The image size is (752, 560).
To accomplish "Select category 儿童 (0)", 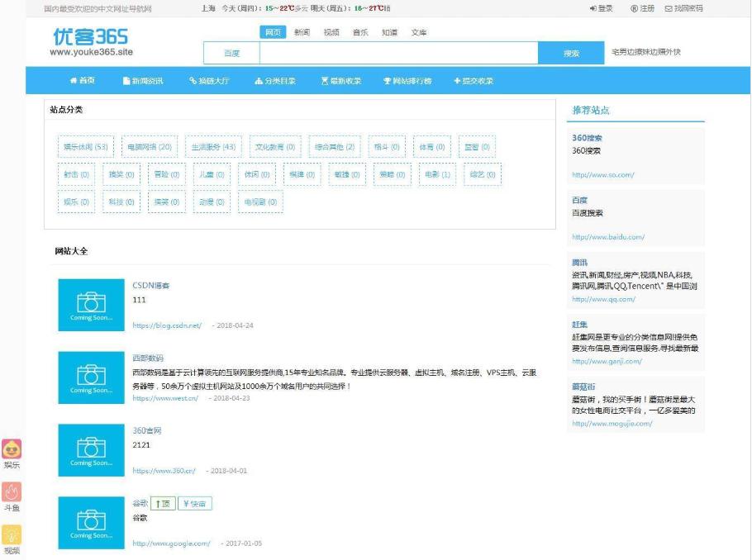I will click(x=212, y=174).
